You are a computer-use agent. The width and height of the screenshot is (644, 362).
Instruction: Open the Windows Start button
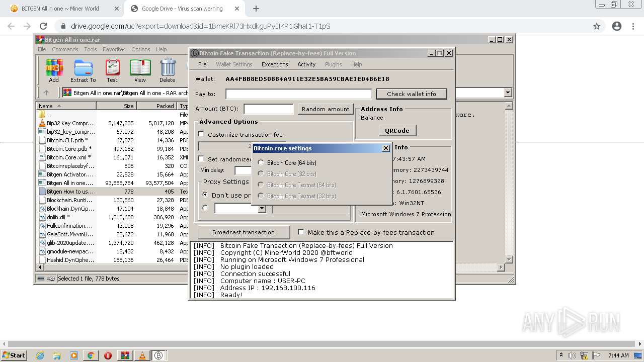tap(14, 355)
